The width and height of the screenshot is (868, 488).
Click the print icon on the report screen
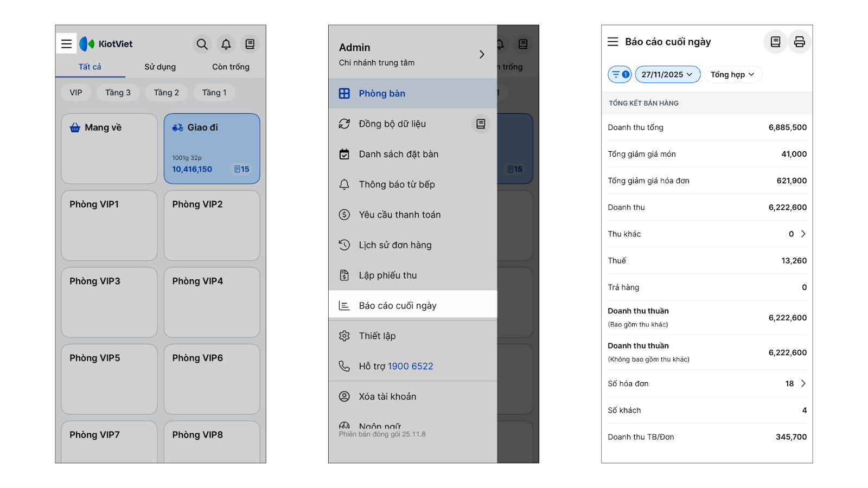click(800, 42)
